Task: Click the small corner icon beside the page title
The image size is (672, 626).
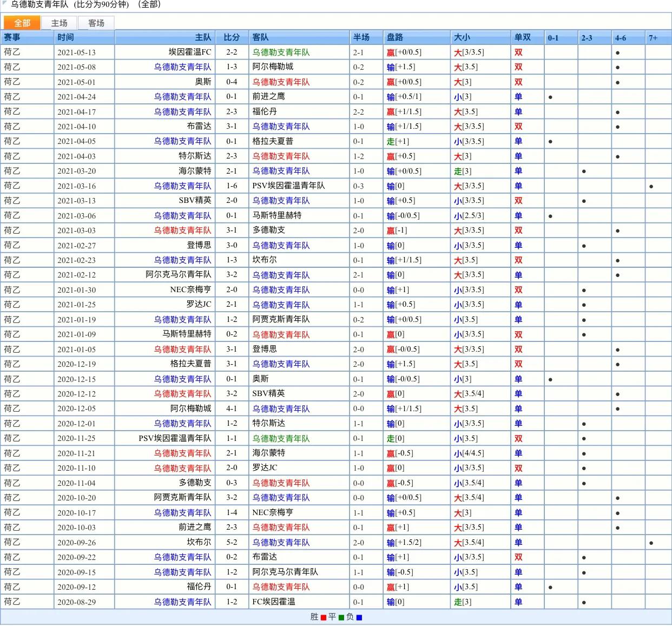Action: tap(5, 3)
